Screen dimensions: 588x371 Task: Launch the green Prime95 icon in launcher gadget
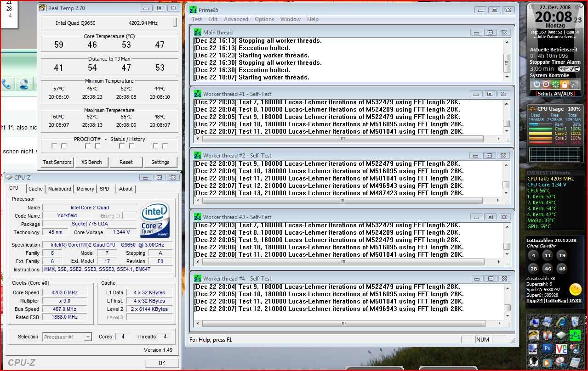(575, 336)
